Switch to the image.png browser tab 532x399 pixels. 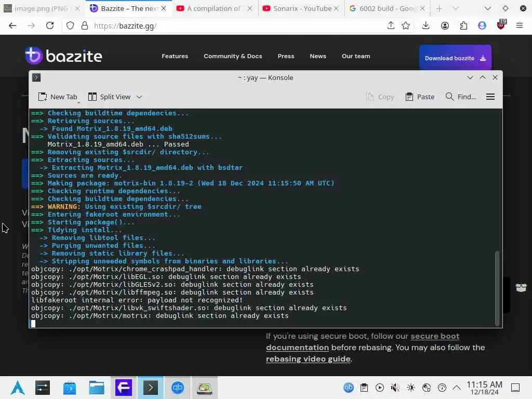coord(41,8)
